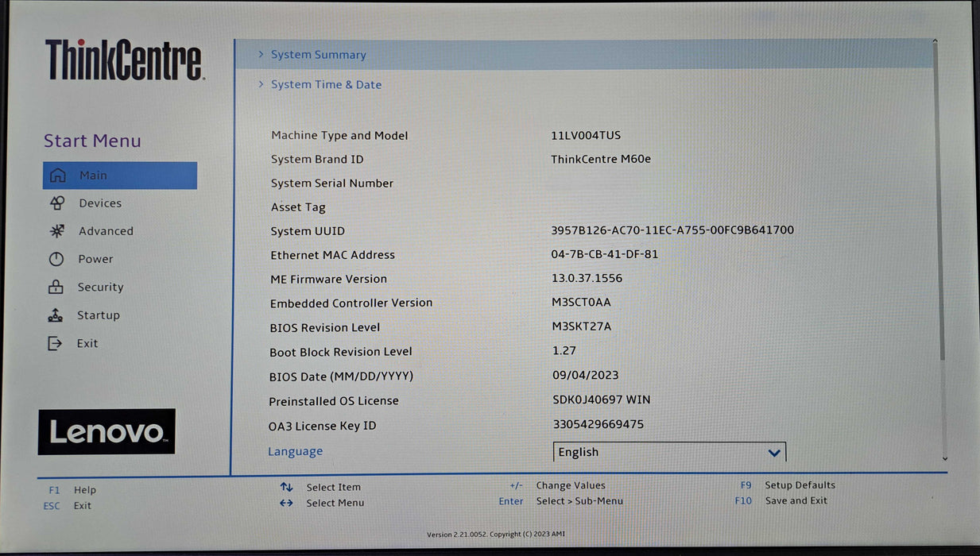
Task: Click the OA3 License Key ID label
Action: tap(323, 426)
